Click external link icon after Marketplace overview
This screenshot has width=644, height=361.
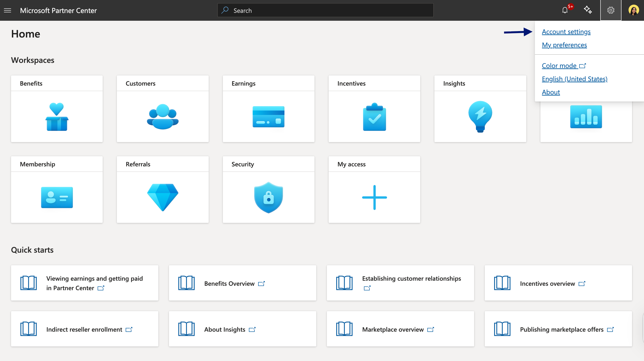(431, 329)
